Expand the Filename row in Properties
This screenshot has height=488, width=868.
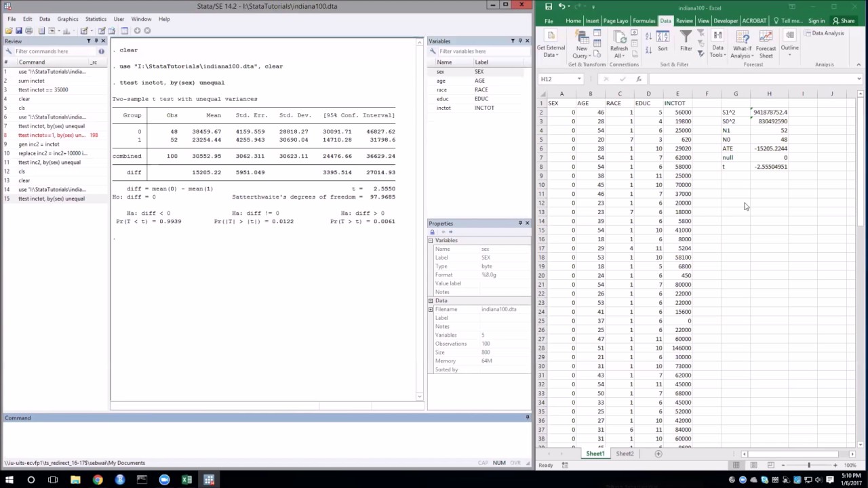431,310
